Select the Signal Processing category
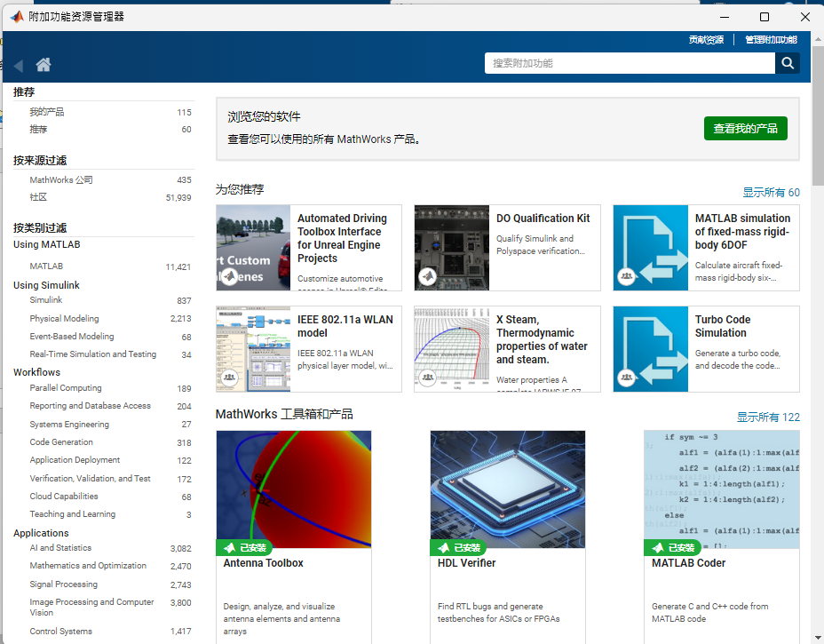The width and height of the screenshot is (824, 644). 64,584
